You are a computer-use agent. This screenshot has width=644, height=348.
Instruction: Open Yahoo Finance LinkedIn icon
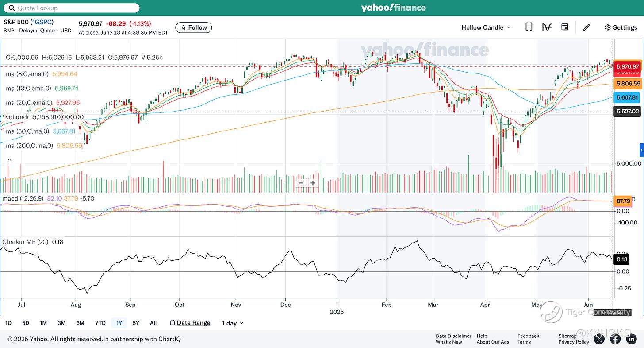pos(631,339)
